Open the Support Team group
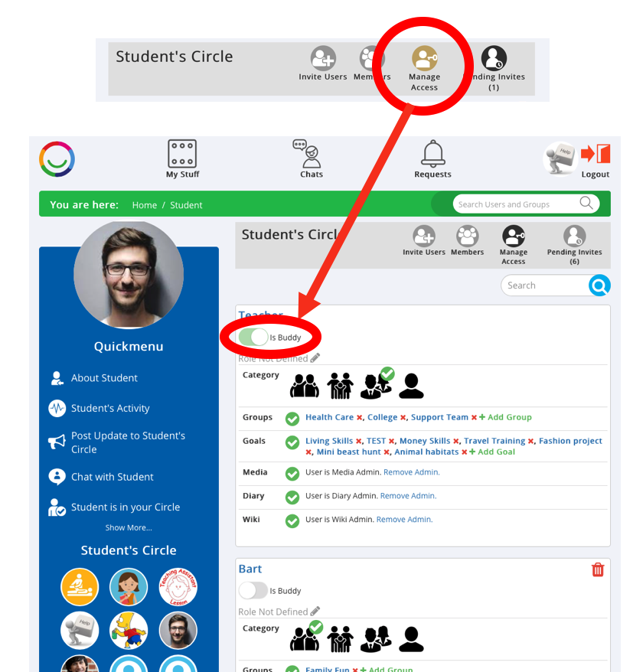The height and width of the screenshot is (672, 633). pos(439,417)
